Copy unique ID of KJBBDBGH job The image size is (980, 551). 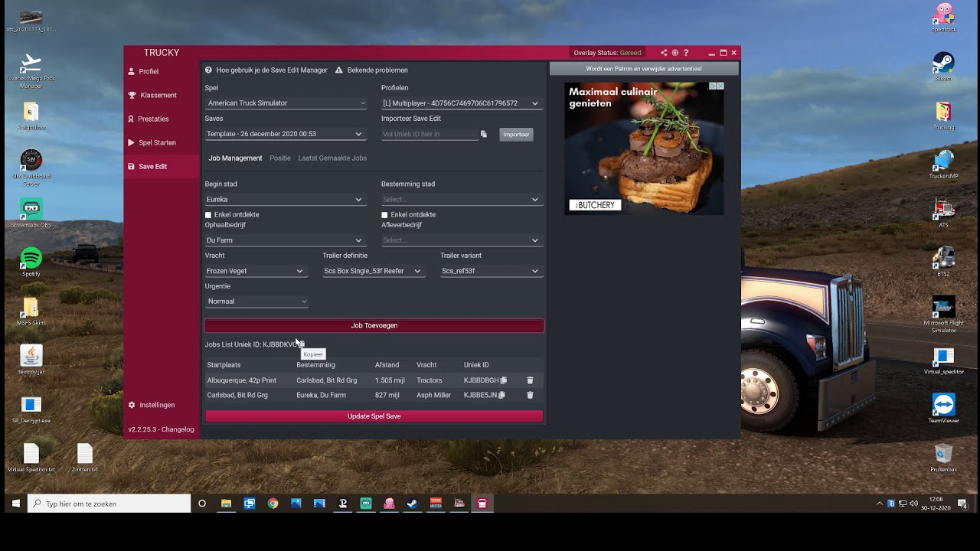pos(503,380)
